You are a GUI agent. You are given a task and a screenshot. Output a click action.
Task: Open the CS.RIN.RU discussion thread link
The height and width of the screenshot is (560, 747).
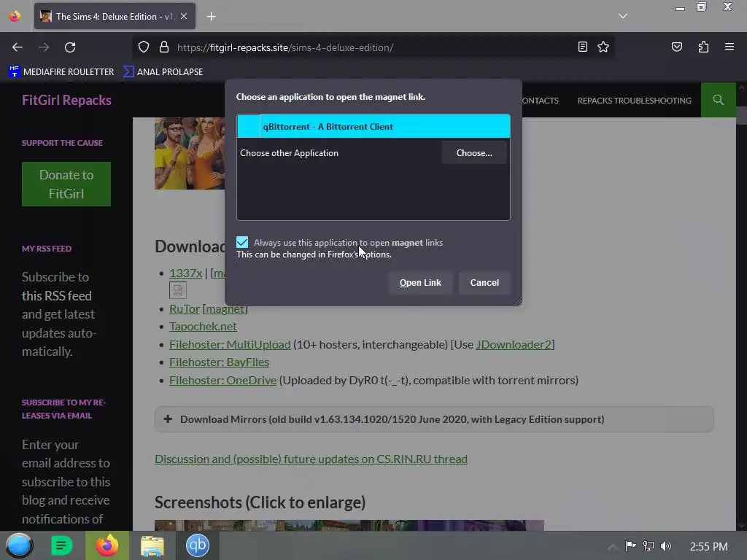311,459
